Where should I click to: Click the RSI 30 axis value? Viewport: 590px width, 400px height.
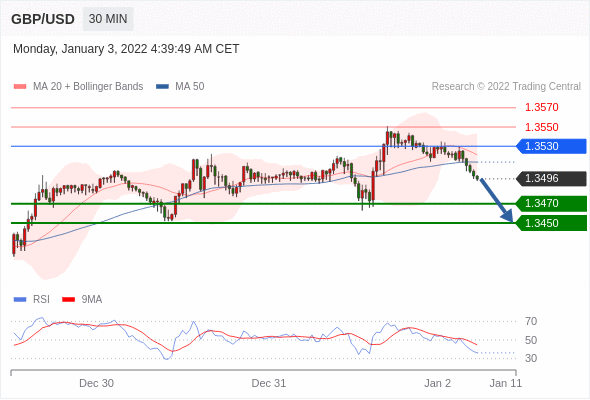(531, 358)
